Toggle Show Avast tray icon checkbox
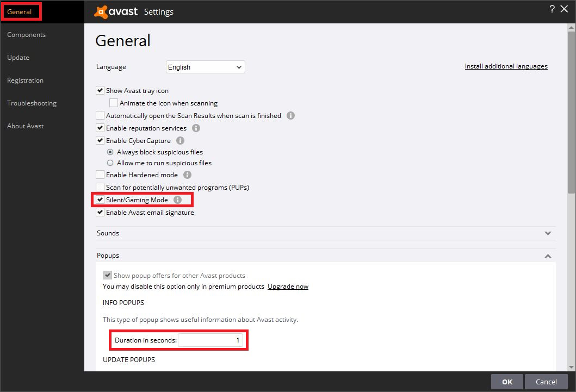The height and width of the screenshot is (392, 576). coord(100,90)
